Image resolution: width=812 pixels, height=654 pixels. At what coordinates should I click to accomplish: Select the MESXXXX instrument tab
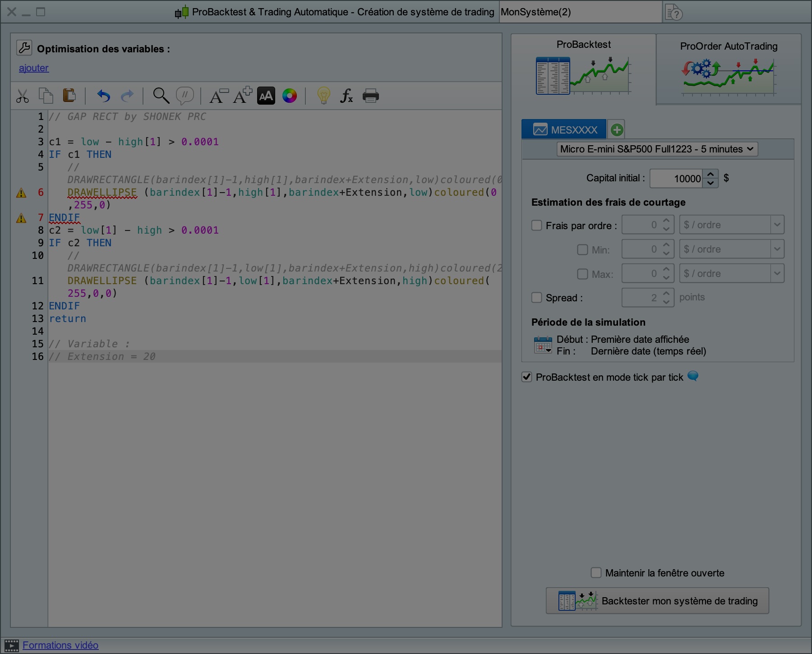click(x=564, y=129)
